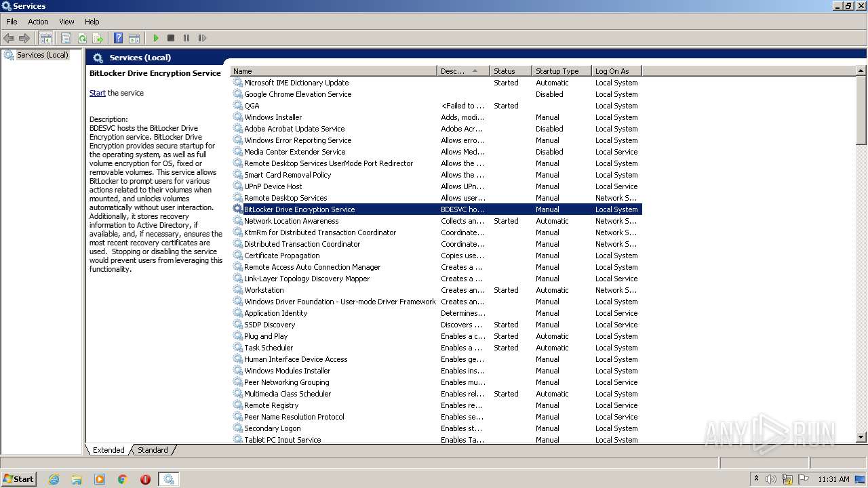Open the Help toolbar icon
868x488 pixels.
(118, 38)
